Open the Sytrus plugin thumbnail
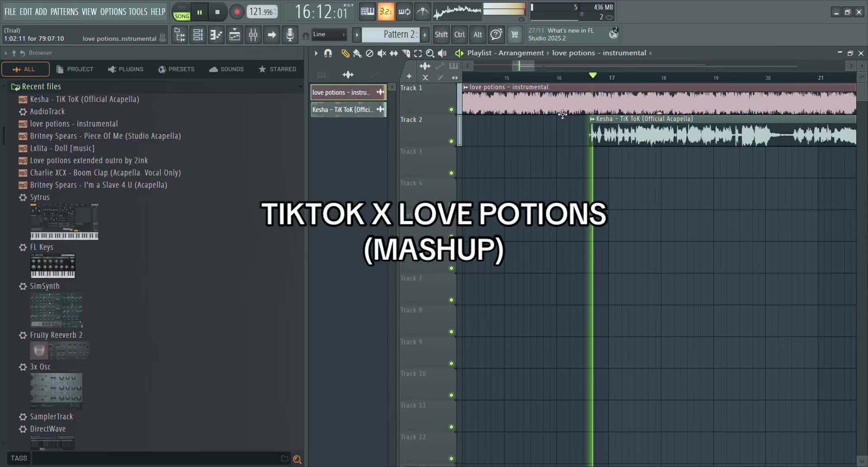 click(64, 222)
